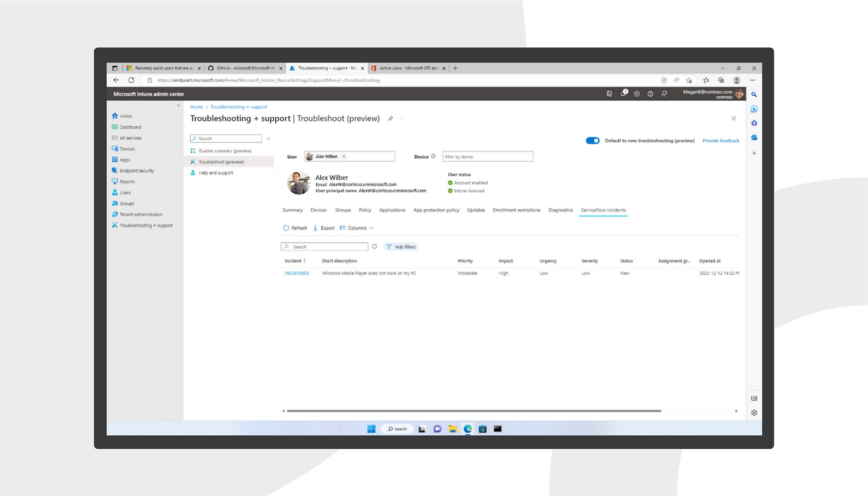Remove Alex Wilber from User field
This screenshot has width=868, height=496.
click(x=344, y=157)
